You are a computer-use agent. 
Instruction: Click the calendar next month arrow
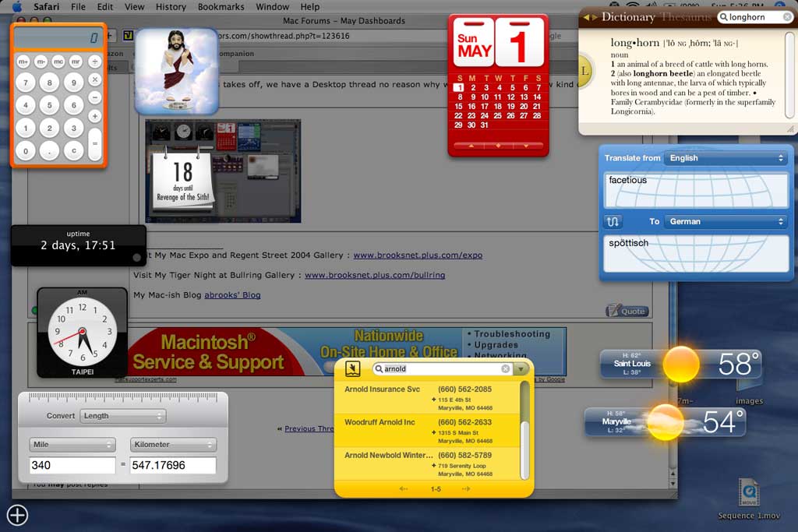pyautogui.click(x=526, y=146)
